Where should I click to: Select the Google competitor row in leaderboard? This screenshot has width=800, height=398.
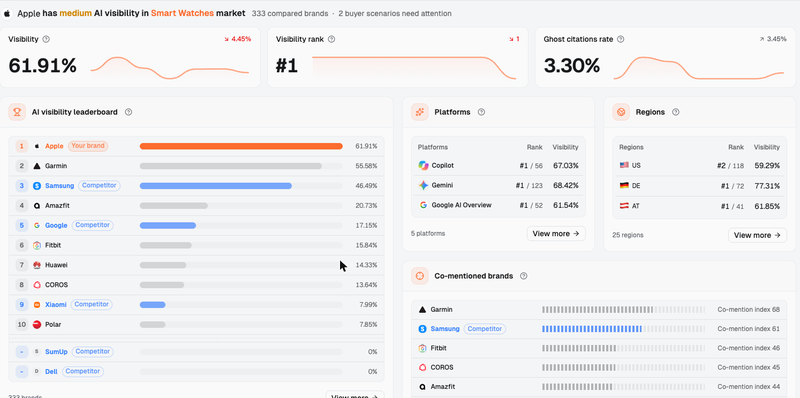(196, 225)
